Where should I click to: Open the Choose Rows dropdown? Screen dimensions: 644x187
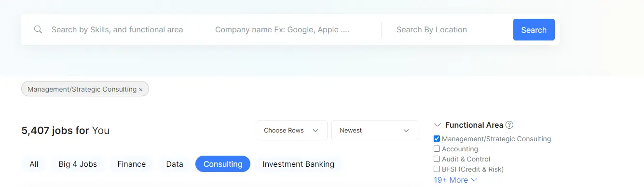coord(291,130)
